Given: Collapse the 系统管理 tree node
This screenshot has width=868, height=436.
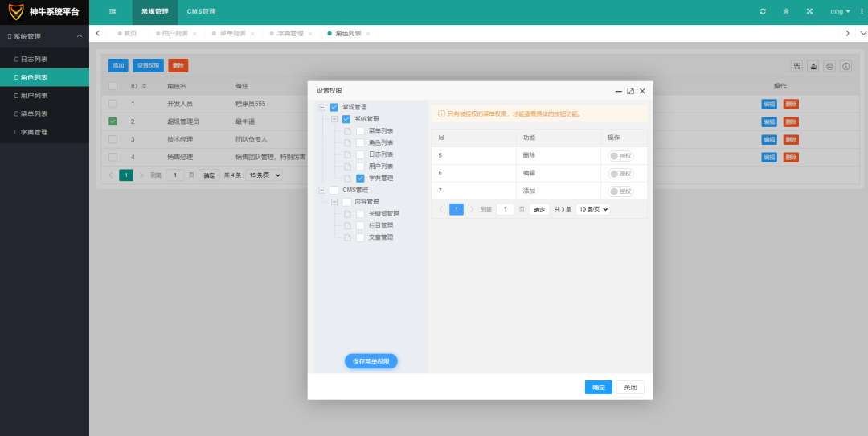Looking at the screenshot, I should click(x=334, y=119).
